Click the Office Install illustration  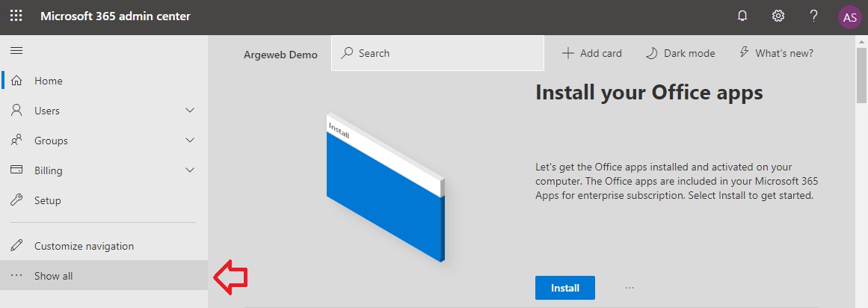coord(385,187)
